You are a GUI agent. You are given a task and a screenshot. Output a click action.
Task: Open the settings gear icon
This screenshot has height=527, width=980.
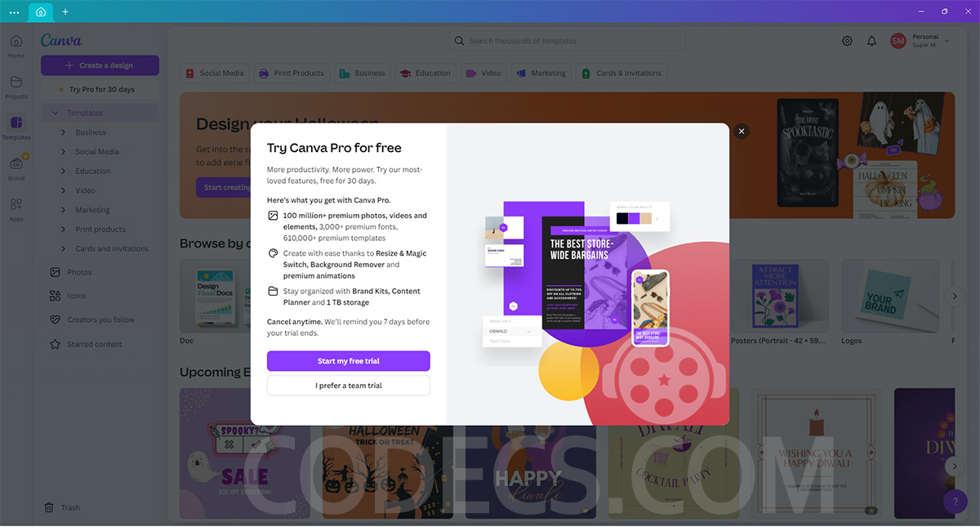click(x=847, y=41)
